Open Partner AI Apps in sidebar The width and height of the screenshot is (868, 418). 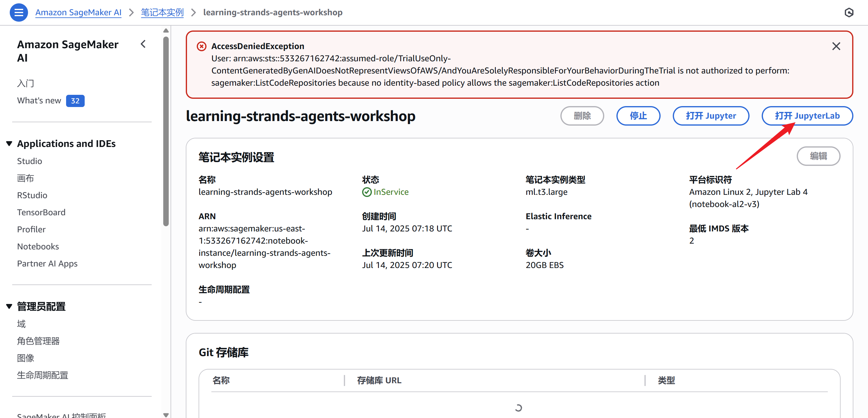(x=47, y=263)
